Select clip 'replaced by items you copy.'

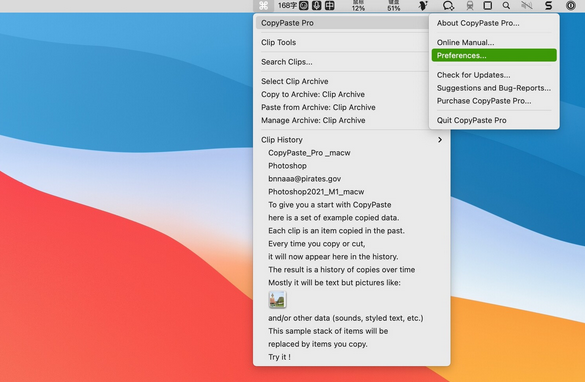(x=351, y=344)
